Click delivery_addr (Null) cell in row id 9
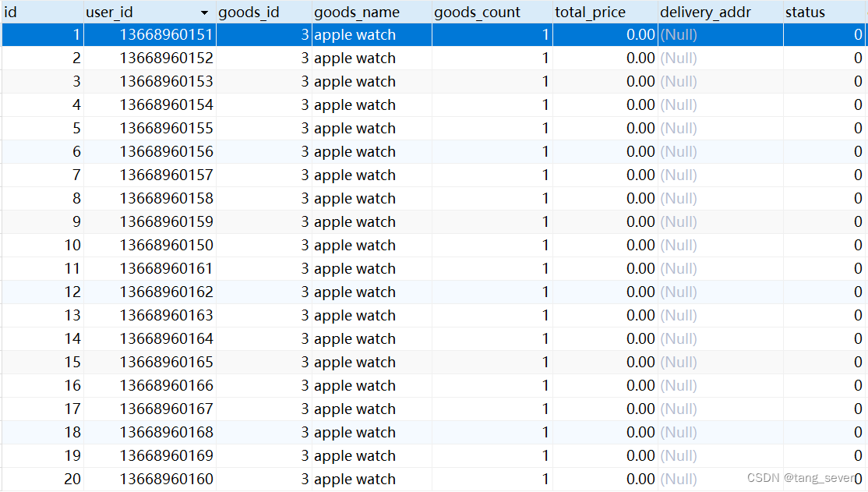868x492 pixels. tap(721, 221)
